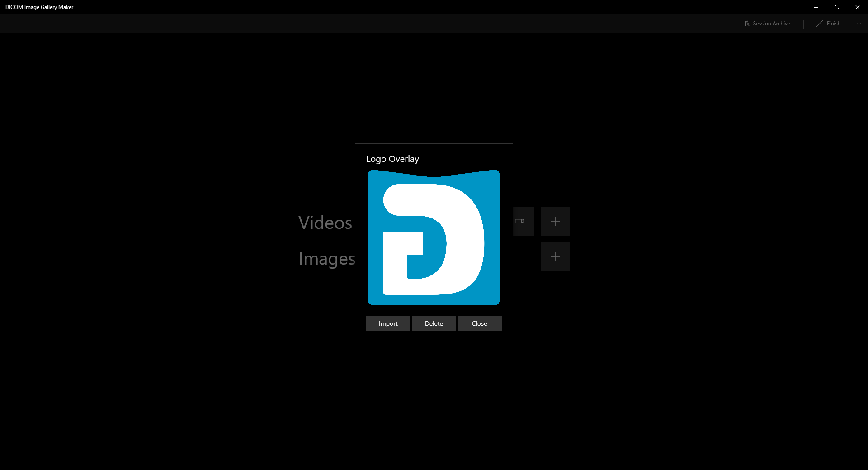Click the Logo Overlay dialog title
Image resolution: width=868 pixels, height=470 pixels.
(x=392, y=159)
